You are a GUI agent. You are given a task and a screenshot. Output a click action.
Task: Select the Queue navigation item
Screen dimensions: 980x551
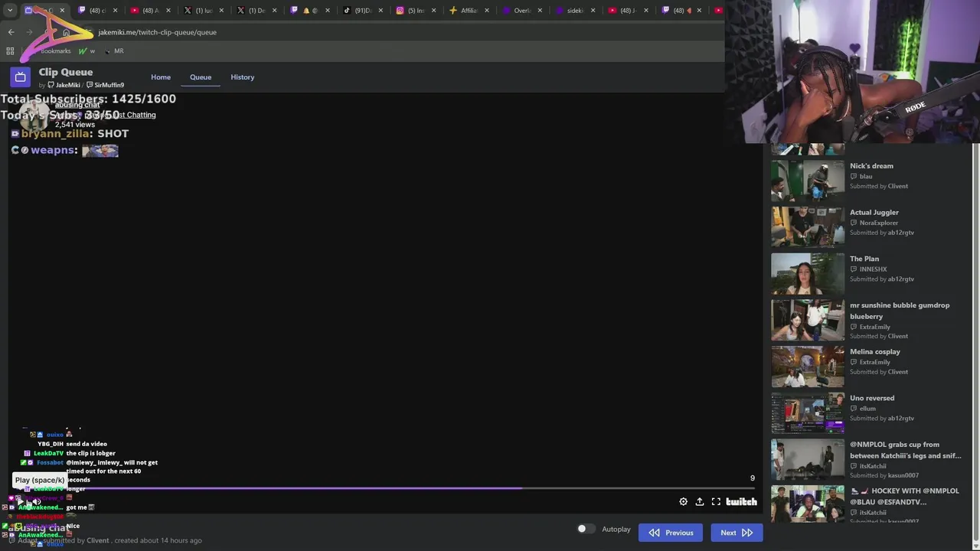[x=201, y=77]
